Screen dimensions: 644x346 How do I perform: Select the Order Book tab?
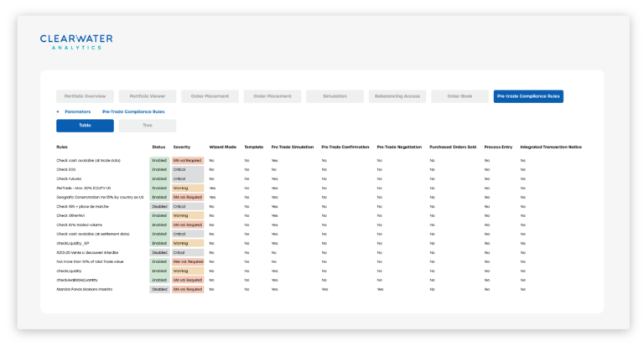(x=460, y=96)
